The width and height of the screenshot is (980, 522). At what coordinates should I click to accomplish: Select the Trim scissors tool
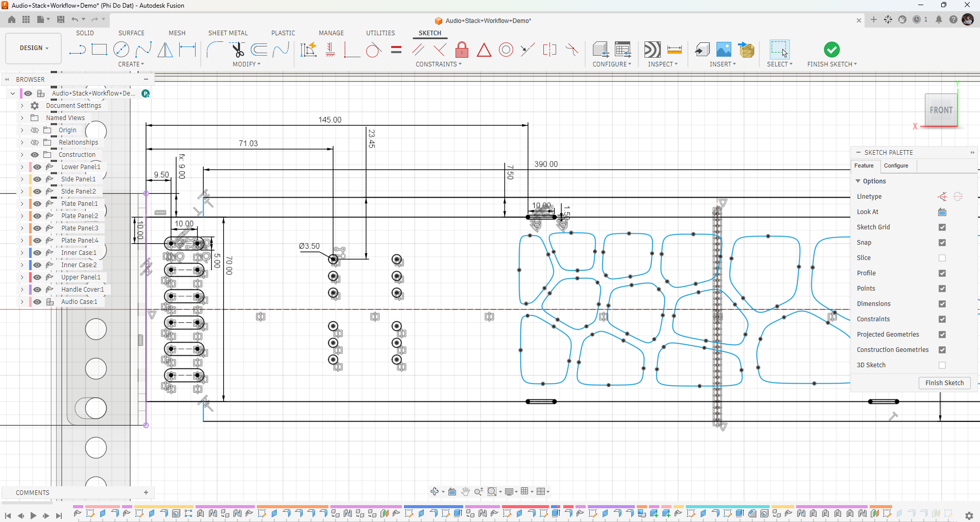tap(237, 50)
